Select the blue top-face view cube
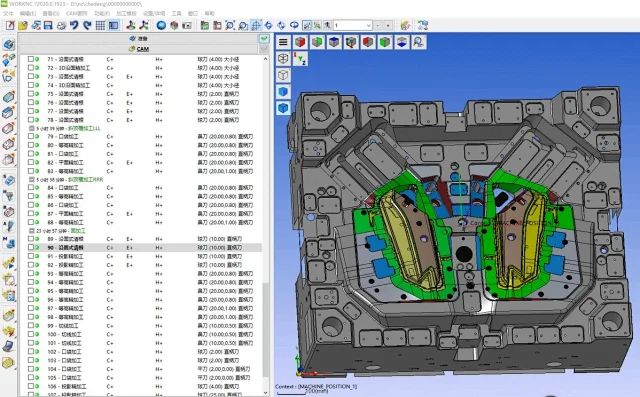 point(334,42)
